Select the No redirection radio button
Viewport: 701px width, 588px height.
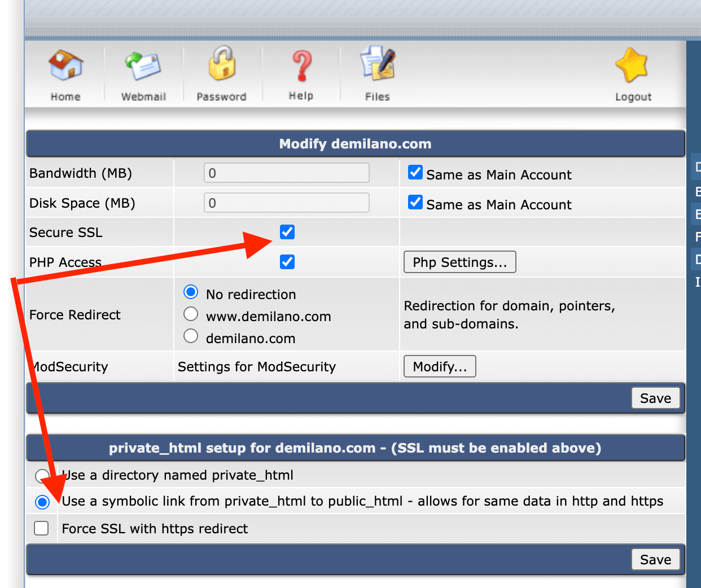tap(190, 292)
